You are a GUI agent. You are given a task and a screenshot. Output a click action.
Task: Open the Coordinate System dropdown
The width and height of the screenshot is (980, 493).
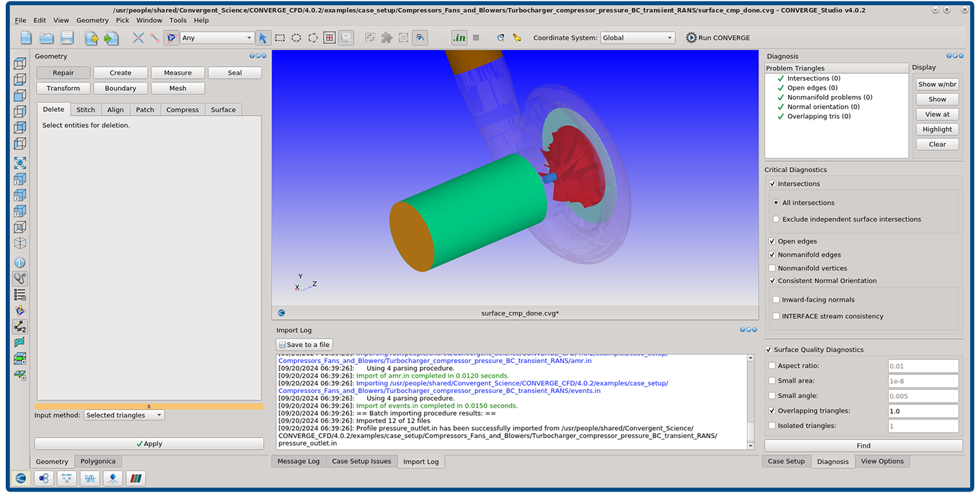point(637,37)
